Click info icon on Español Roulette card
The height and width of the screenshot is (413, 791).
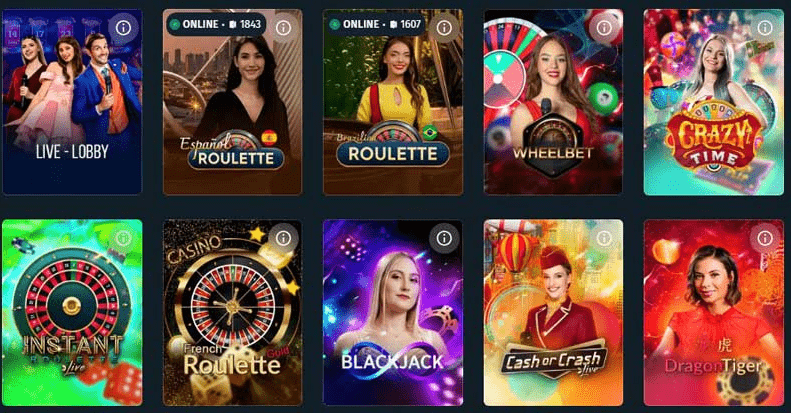pos(283,28)
